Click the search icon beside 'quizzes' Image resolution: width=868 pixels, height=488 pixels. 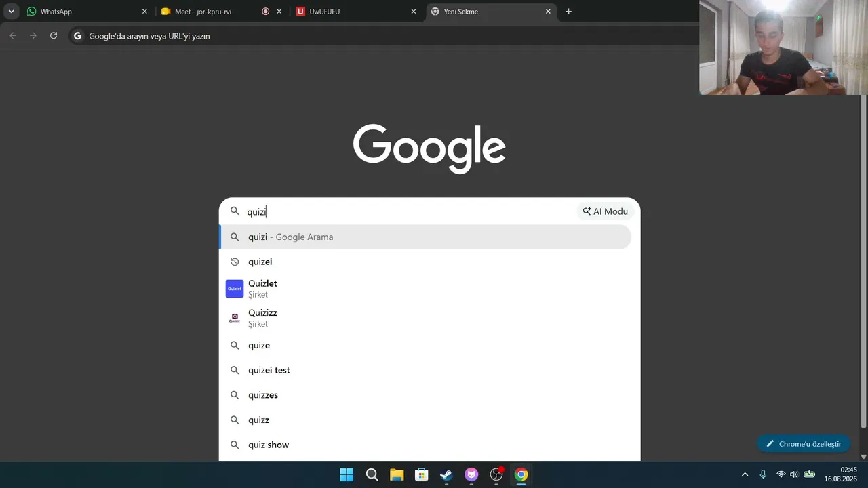pos(235,395)
